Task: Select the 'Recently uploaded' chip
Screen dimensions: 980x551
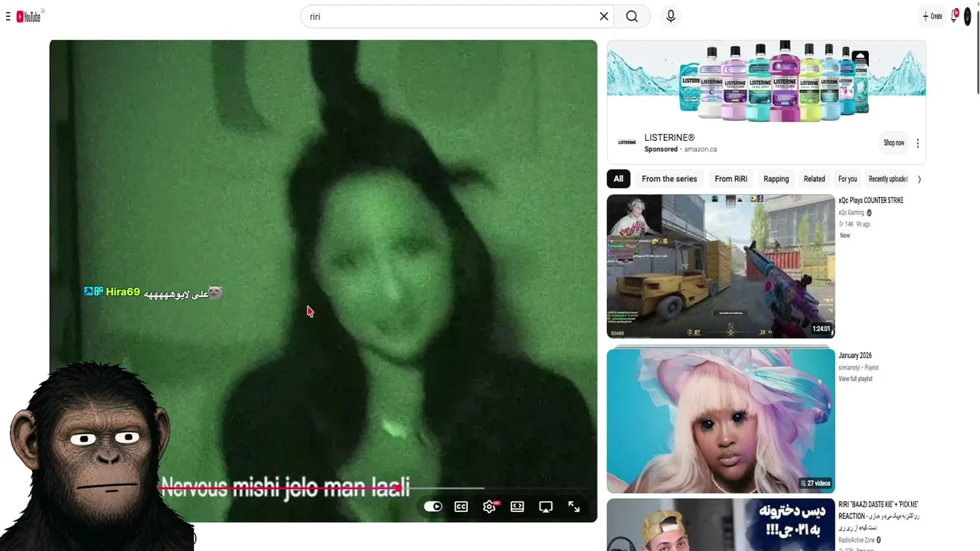Action: click(888, 179)
